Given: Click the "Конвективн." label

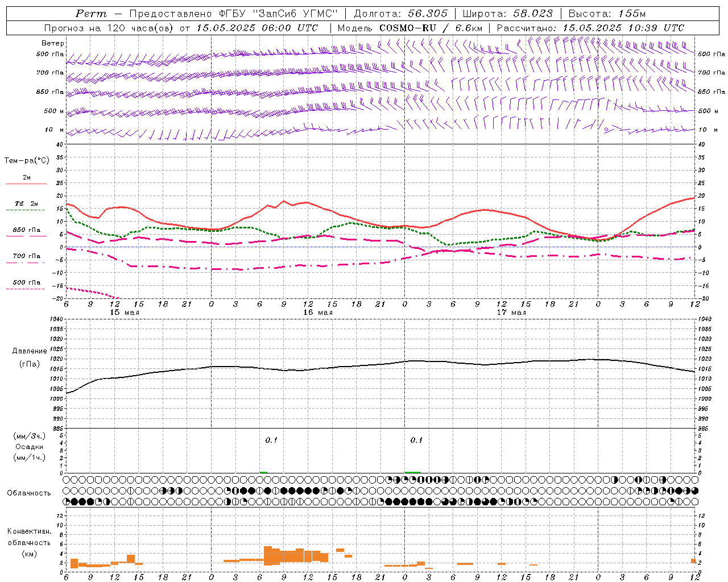Looking at the screenshot, I should tap(29, 531).
